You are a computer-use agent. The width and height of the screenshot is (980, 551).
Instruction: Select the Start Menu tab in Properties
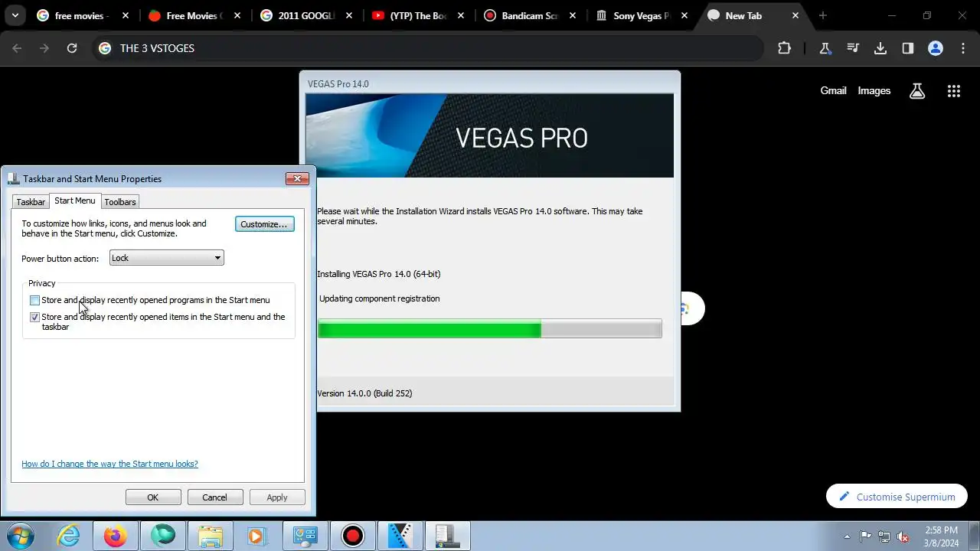coord(75,201)
